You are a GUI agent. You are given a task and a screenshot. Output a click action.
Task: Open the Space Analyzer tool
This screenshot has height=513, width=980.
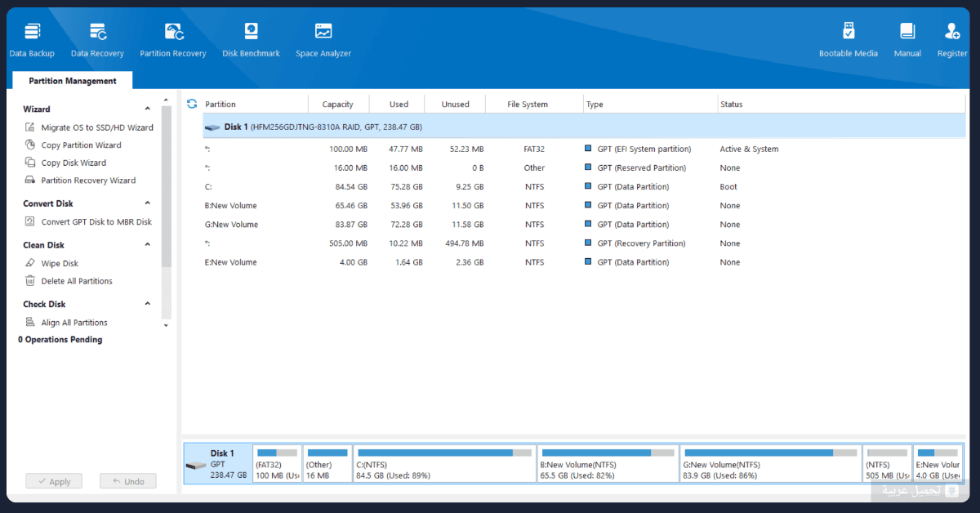tap(323, 41)
